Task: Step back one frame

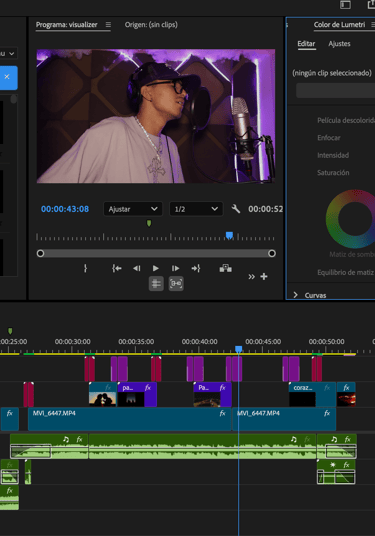Action: pyautogui.click(x=136, y=268)
